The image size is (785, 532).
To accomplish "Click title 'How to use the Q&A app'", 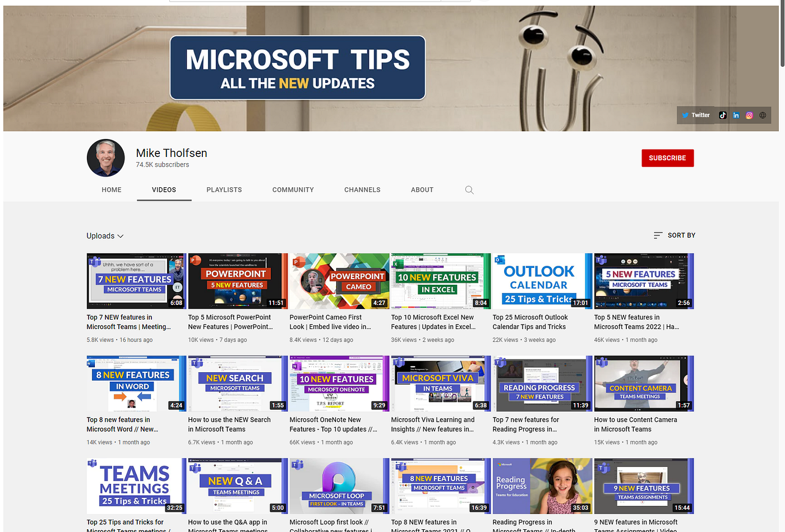I will point(228,526).
